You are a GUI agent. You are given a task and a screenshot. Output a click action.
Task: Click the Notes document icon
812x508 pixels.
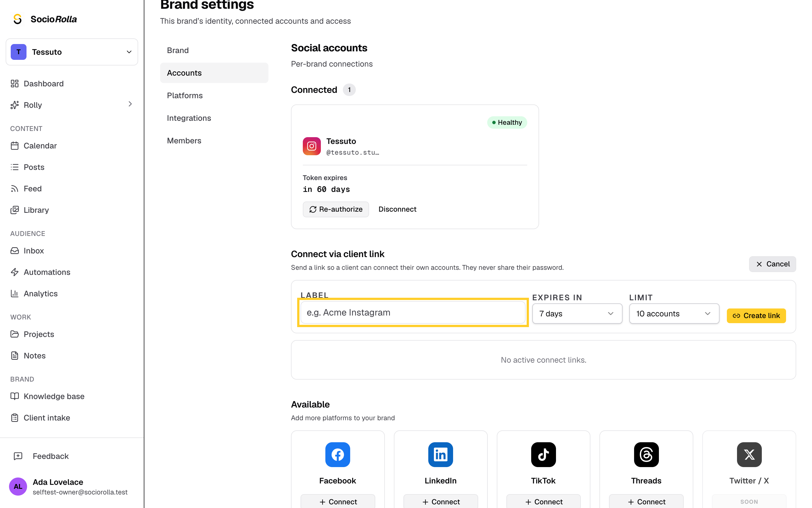click(14, 356)
